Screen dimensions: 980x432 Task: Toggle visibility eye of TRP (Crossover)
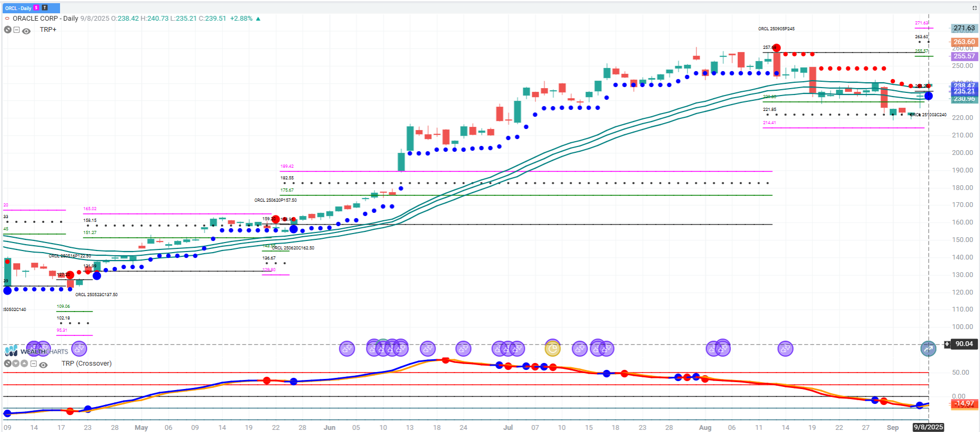click(44, 365)
